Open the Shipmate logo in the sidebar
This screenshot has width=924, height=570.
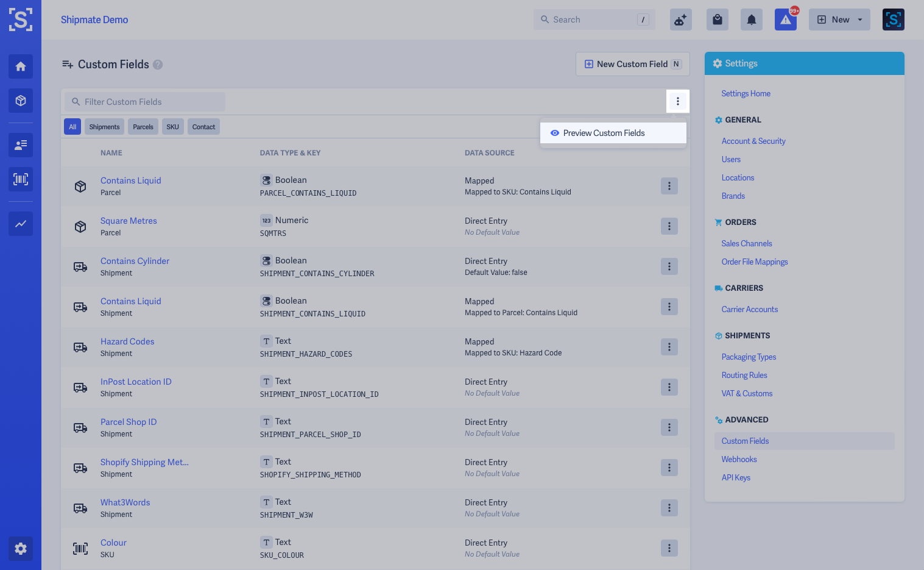21,20
